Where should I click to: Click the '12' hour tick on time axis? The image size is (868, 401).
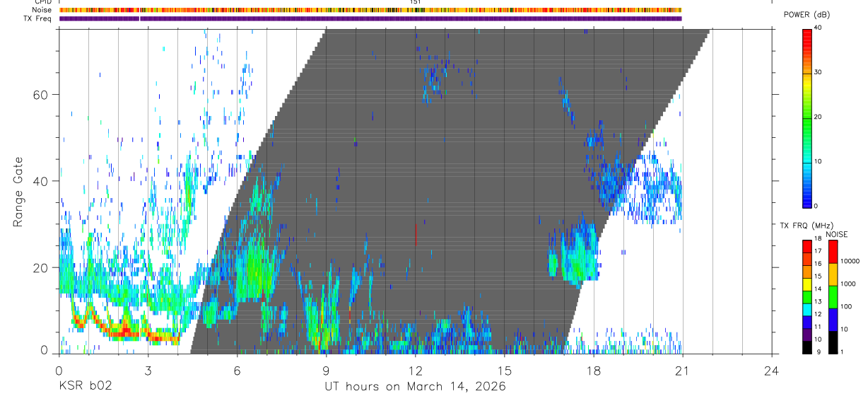click(416, 371)
